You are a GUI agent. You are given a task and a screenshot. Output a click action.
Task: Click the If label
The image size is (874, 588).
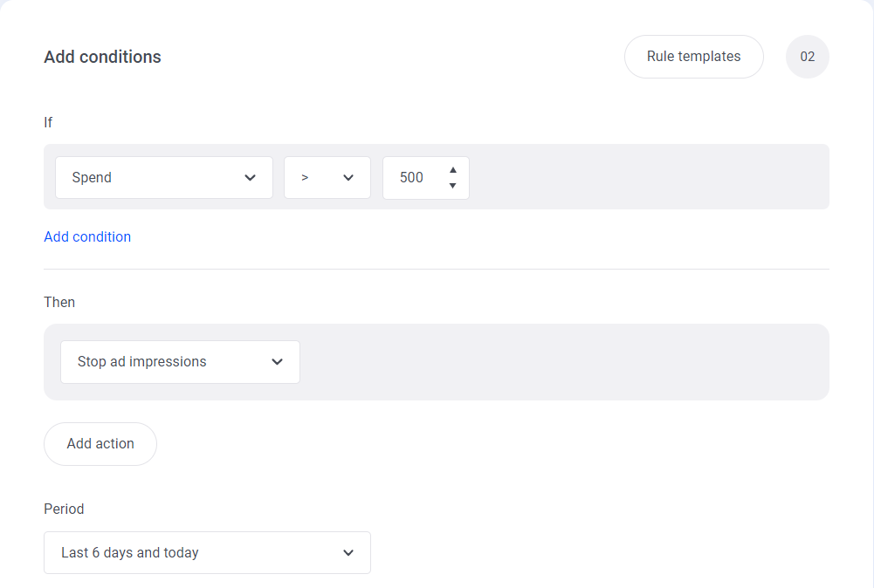pos(48,122)
